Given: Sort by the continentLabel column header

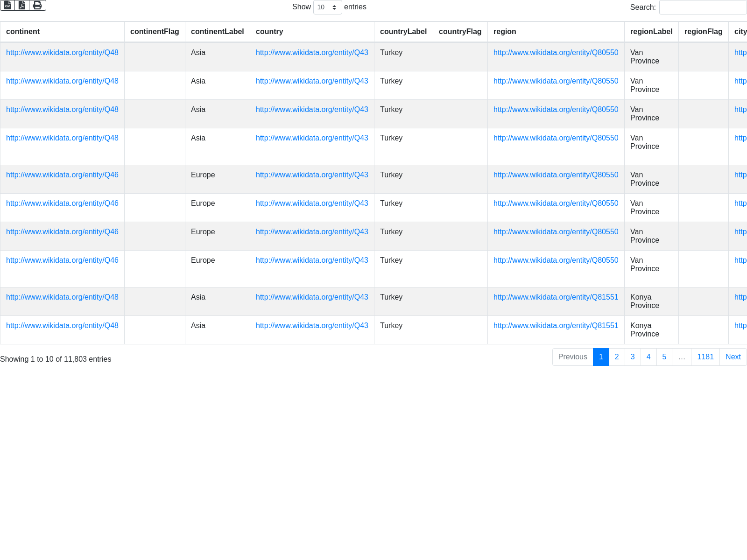Looking at the screenshot, I should coord(217,32).
